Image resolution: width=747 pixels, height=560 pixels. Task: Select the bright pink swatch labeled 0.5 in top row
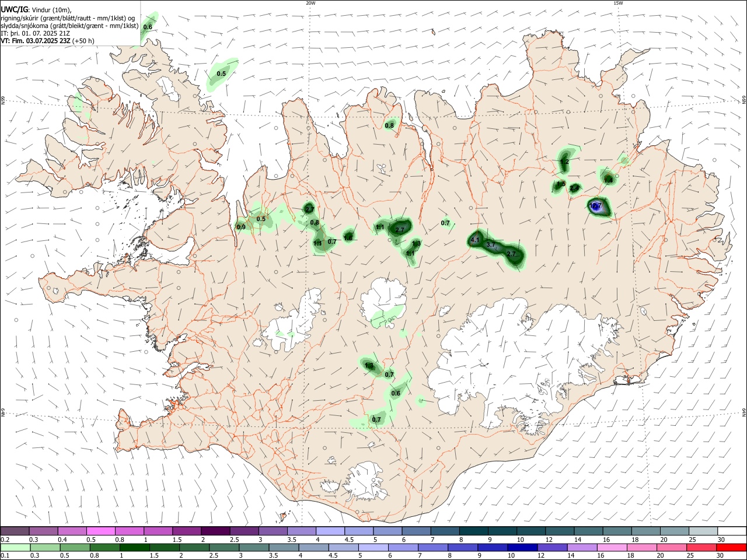pos(100,531)
